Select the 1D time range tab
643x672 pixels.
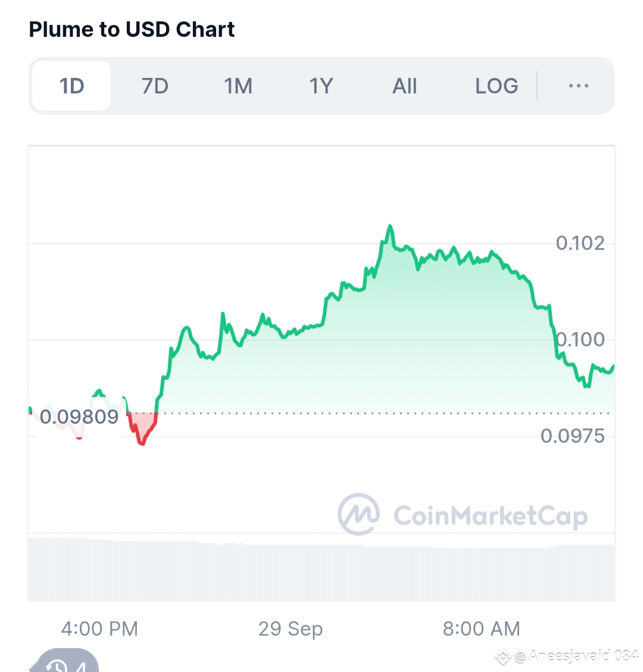coord(71,86)
